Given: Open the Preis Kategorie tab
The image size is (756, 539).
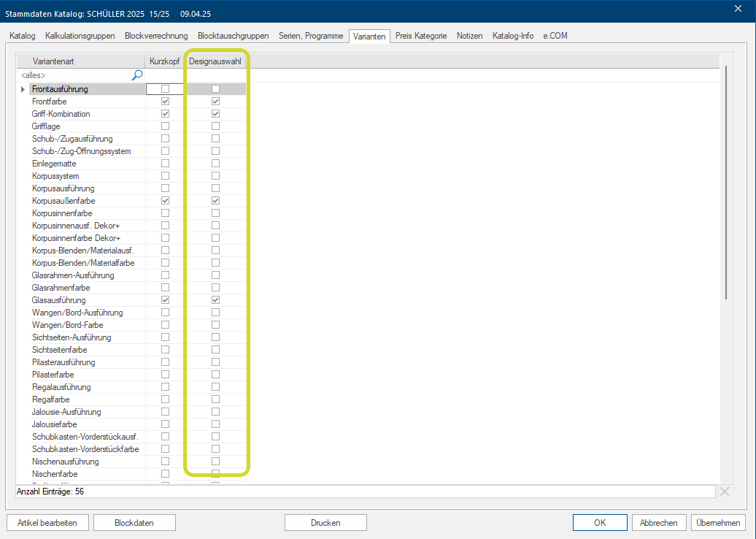Looking at the screenshot, I should pyautogui.click(x=420, y=36).
